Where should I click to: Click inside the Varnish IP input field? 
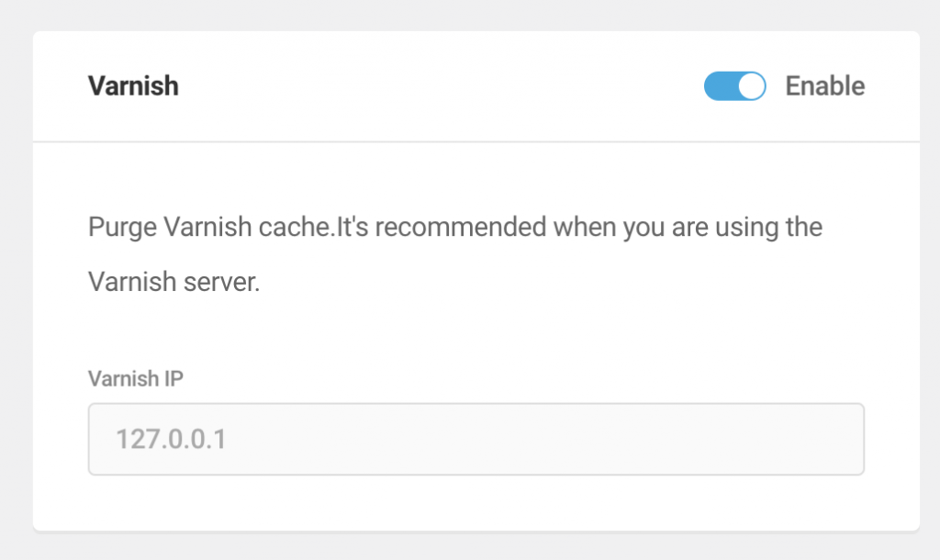coord(476,439)
